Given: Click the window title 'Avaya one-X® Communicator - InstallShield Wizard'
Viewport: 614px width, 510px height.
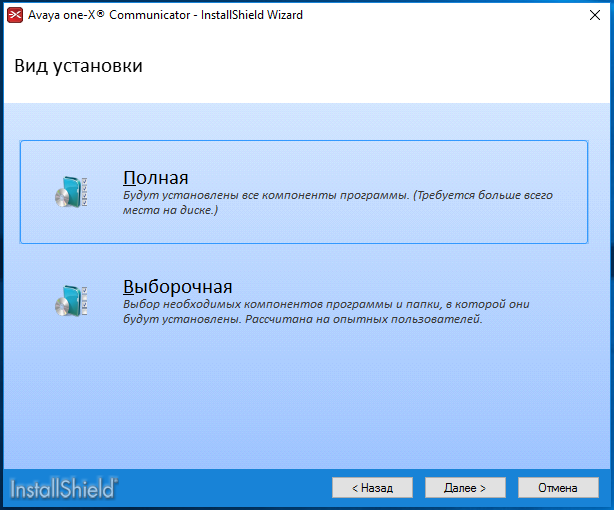Looking at the screenshot, I should (165, 15).
